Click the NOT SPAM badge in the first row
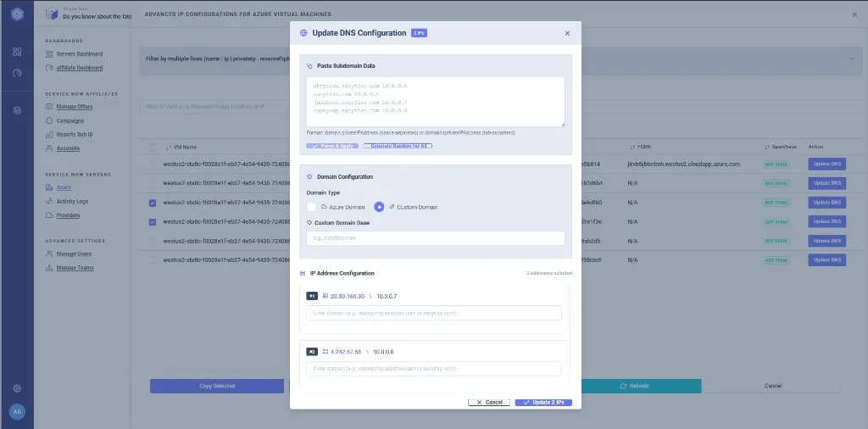 [x=776, y=164]
